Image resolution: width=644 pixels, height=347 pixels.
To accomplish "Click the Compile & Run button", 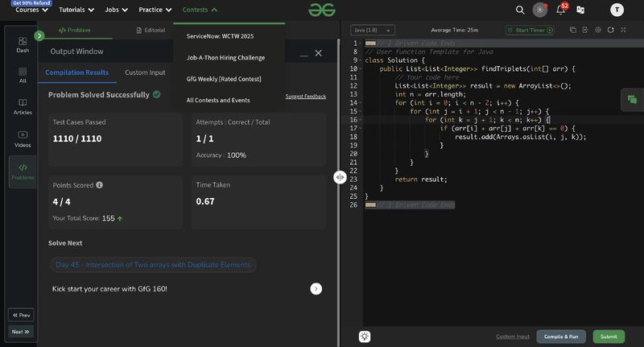I will (x=561, y=337).
